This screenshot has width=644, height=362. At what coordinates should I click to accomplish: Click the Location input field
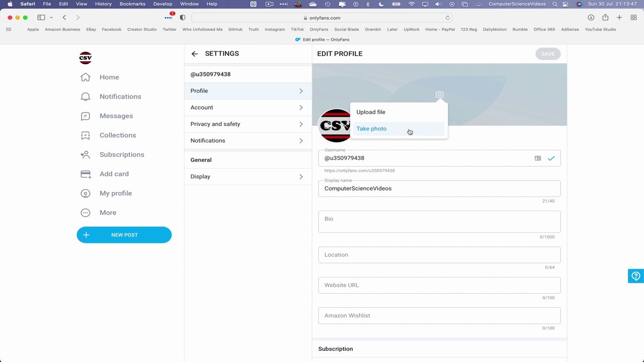[x=439, y=255]
